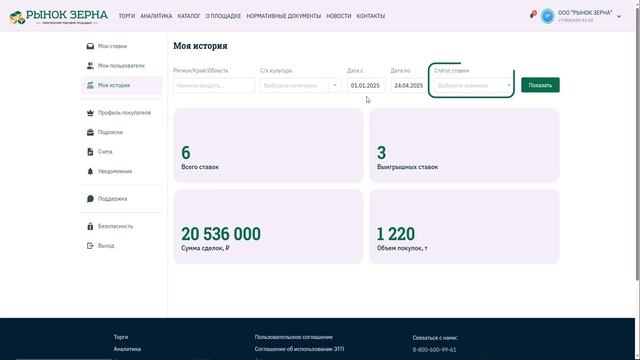
Task: Open the Аналитика menu
Action: pyautogui.click(x=156, y=16)
